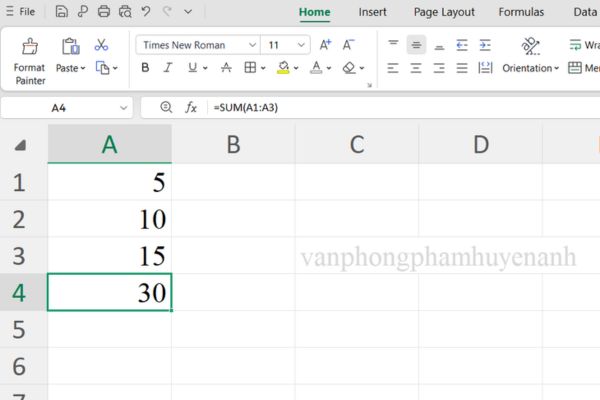Toggle Underline formatting
600x400 pixels.
[192, 68]
